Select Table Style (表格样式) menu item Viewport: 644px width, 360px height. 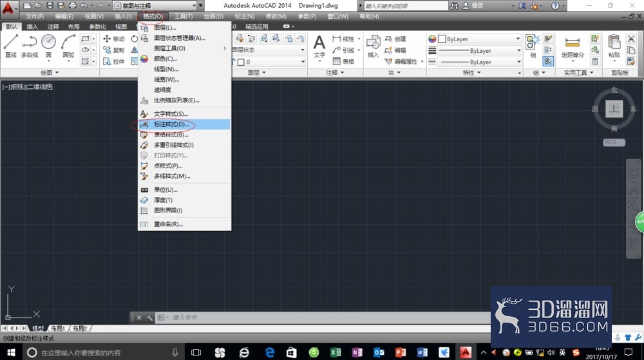184,135
